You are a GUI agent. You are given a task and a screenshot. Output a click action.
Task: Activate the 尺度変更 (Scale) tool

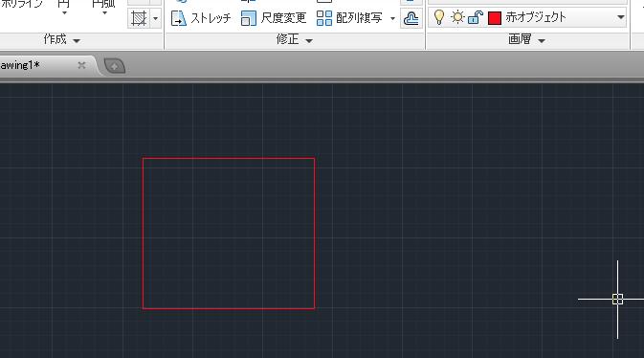274,18
